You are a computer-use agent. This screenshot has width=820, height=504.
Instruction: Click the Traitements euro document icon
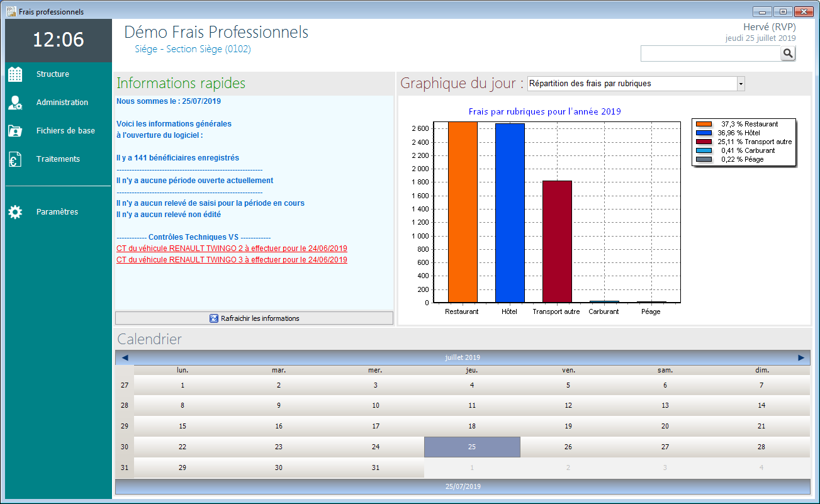pyautogui.click(x=15, y=159)
